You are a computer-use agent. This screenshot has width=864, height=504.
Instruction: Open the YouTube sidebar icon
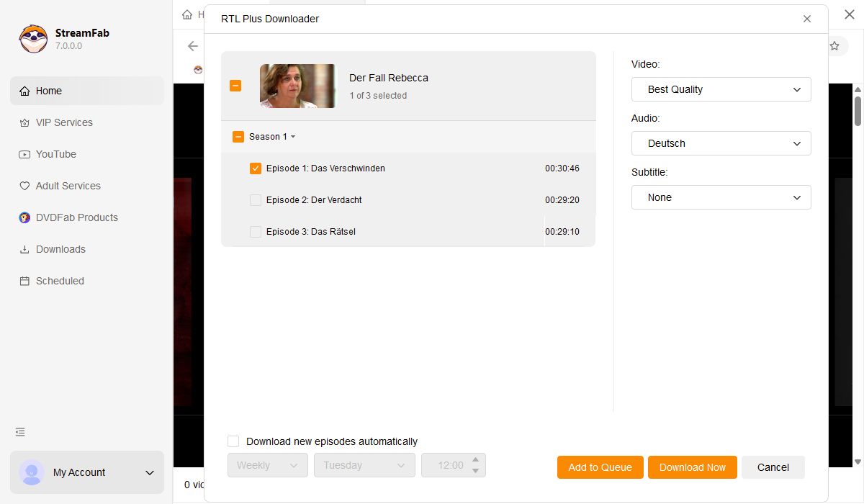point(24,155)
